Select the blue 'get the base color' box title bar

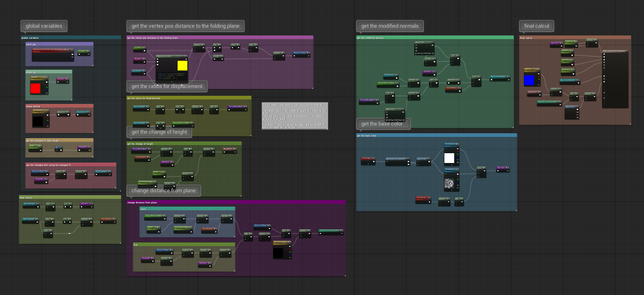[x=437, y=135]
